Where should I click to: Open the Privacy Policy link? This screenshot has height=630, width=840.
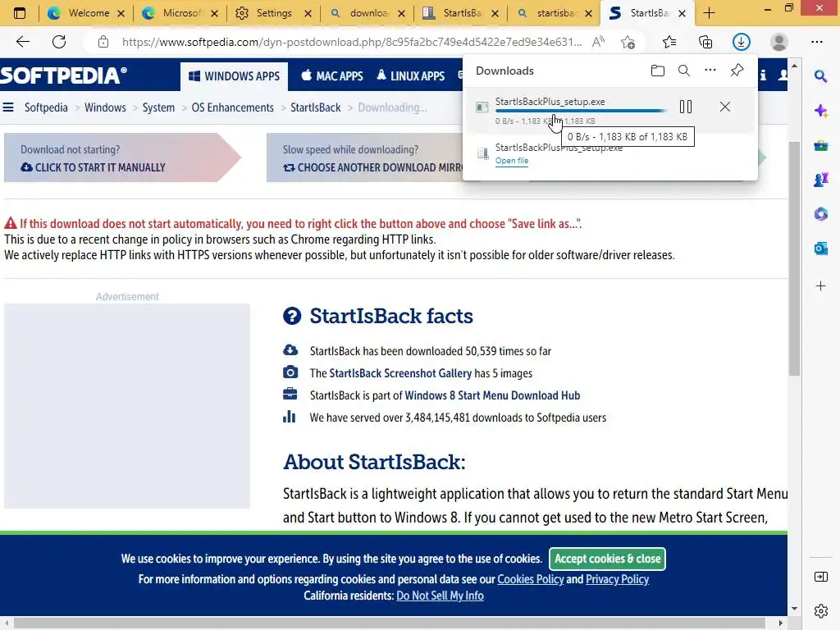tap(617, 579)
